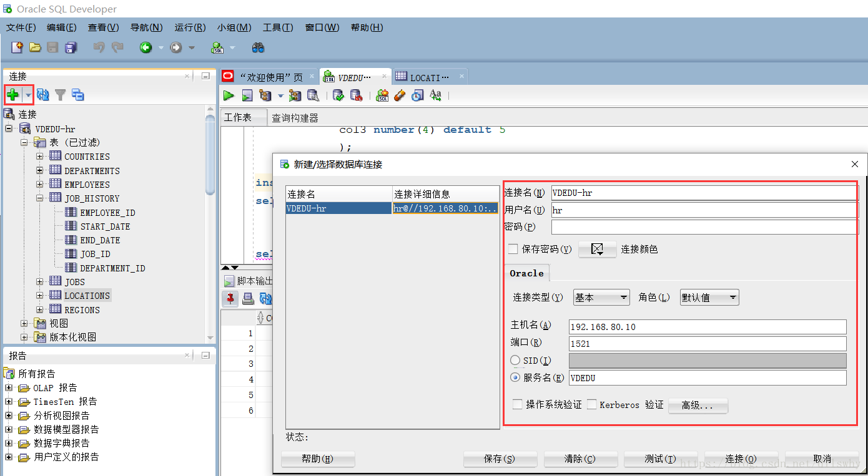Click the Save toolbar icon
Image resolution: width=868 pixels, height=476 pixels.
[x=53, y=47]
